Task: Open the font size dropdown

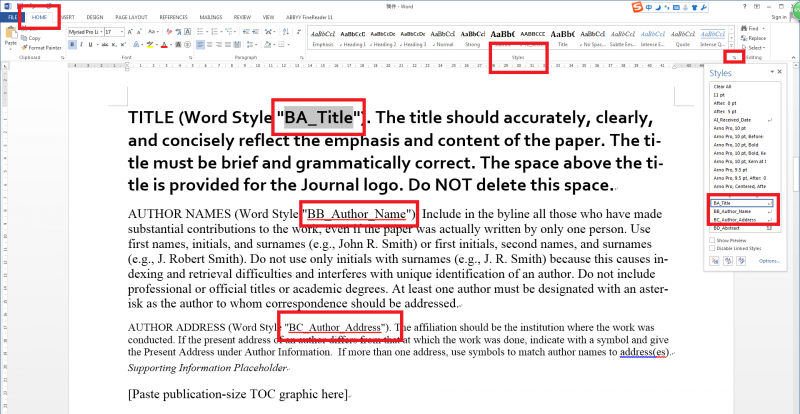Action: point(122,32)
